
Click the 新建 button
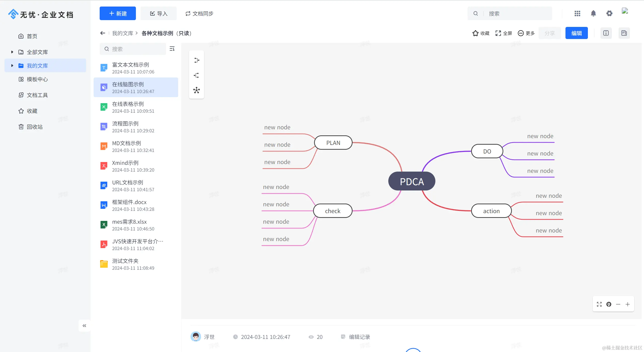click(x=118, y=14)
